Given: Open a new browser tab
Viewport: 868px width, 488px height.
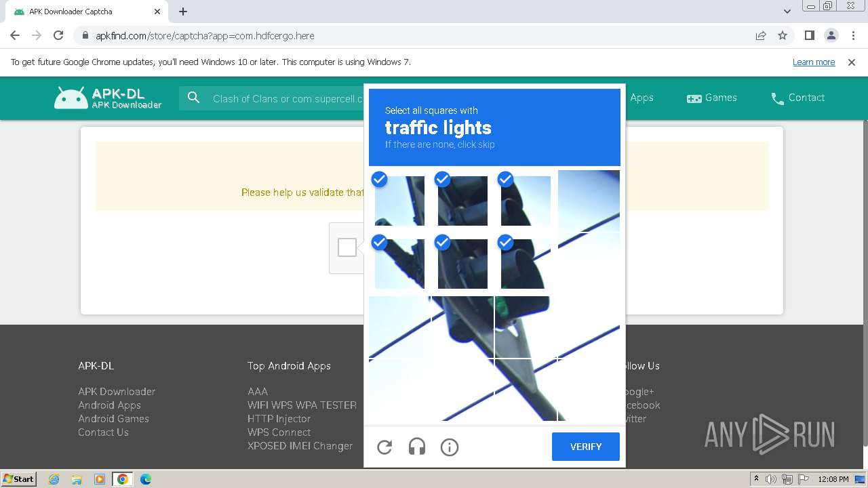Looking at the screenshot, I should [183, 12].
